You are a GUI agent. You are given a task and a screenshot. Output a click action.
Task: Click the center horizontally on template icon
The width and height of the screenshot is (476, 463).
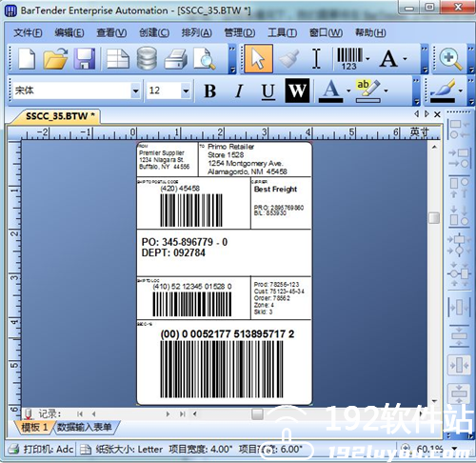point(459,365)
